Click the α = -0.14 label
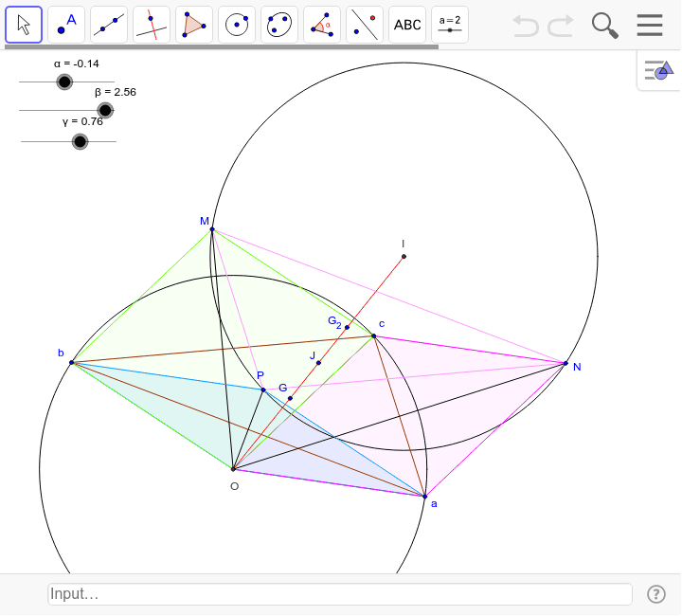The height and width of the screenshot is (616, 682). click(77, 63)
